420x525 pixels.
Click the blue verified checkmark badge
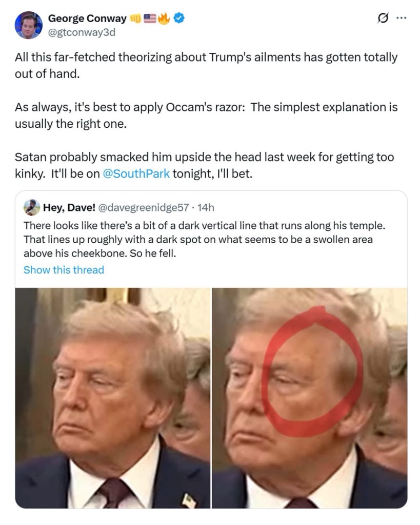[179, 18]
